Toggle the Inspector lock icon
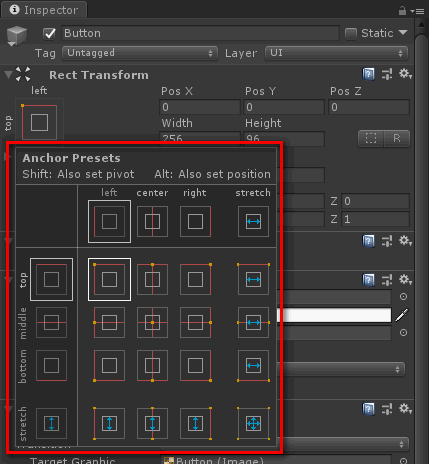The height and width of the screenshot is (464, 429). [402, 11]
